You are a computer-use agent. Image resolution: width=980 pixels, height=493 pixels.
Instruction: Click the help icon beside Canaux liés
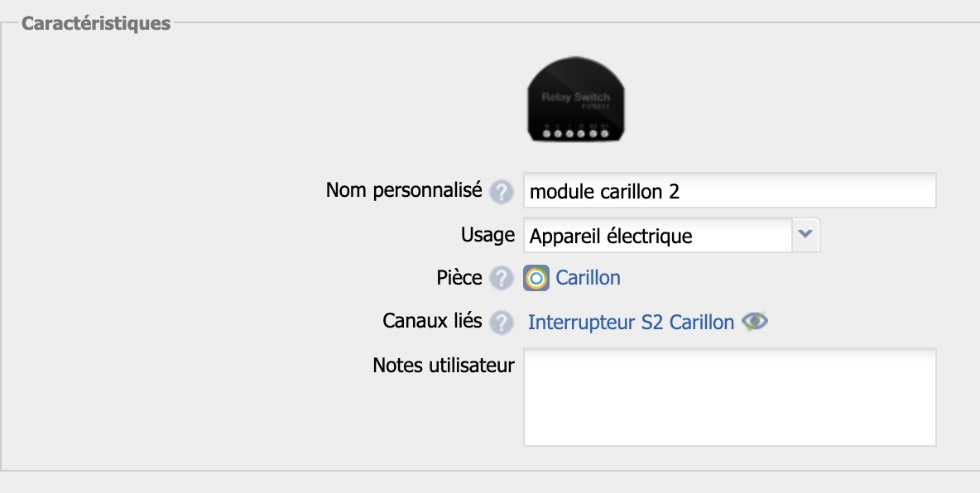point(501,322)
